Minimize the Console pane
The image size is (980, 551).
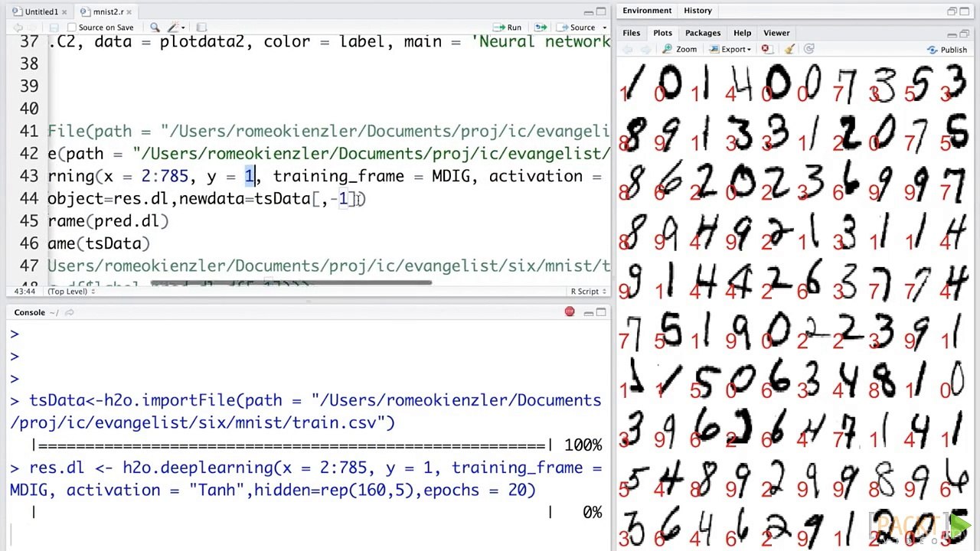[588, 312]
